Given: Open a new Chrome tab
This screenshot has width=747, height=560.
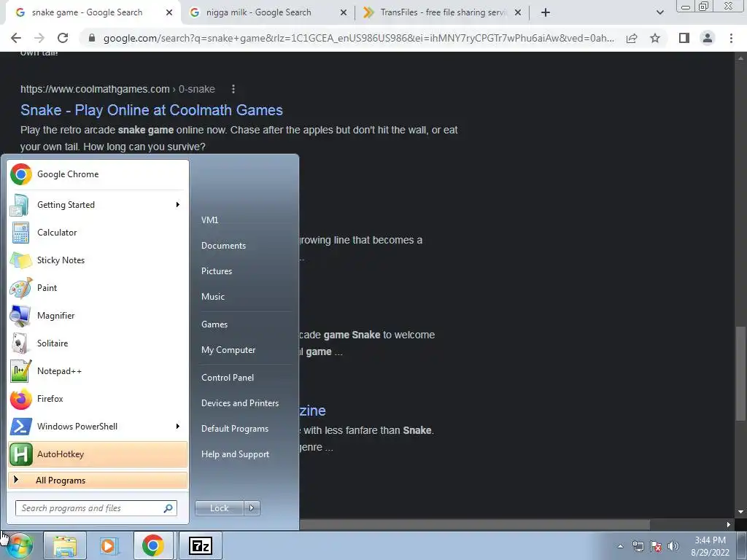Looking at the screenshot, I should tap(546, 12).
